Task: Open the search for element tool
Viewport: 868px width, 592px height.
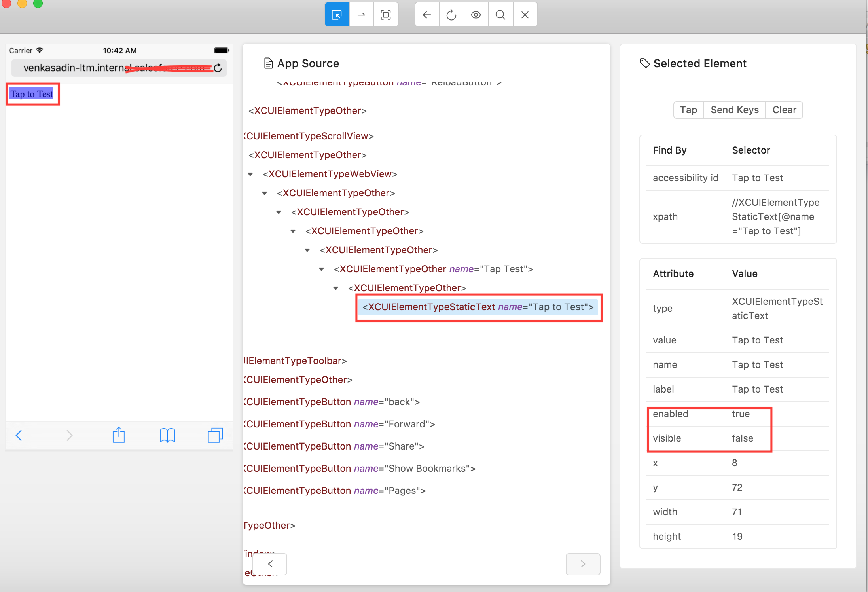Action: point(500,15)
